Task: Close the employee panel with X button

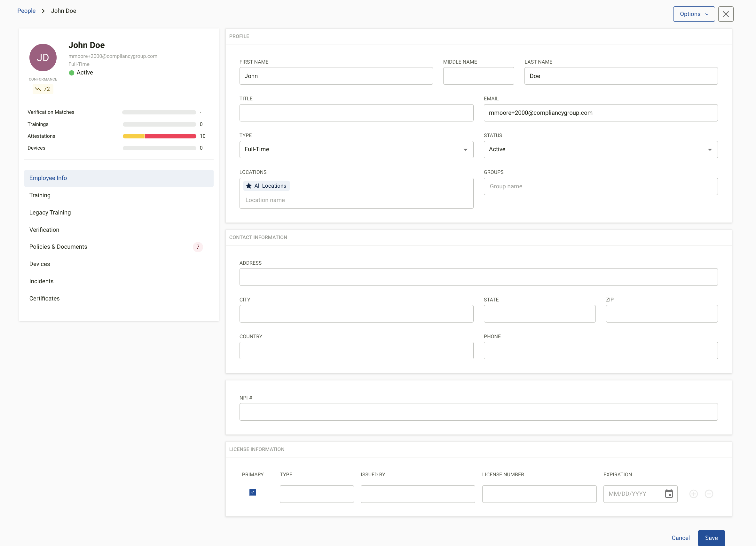Action: [726, 14]
